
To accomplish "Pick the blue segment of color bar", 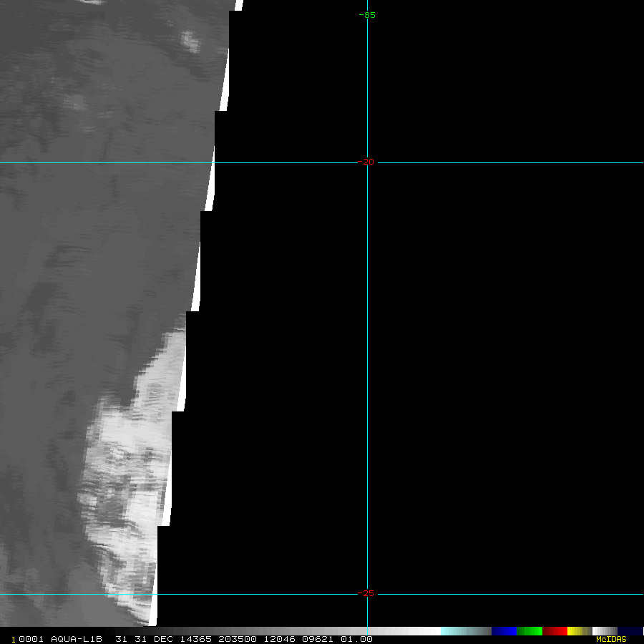I will click(x=504, y=631).
